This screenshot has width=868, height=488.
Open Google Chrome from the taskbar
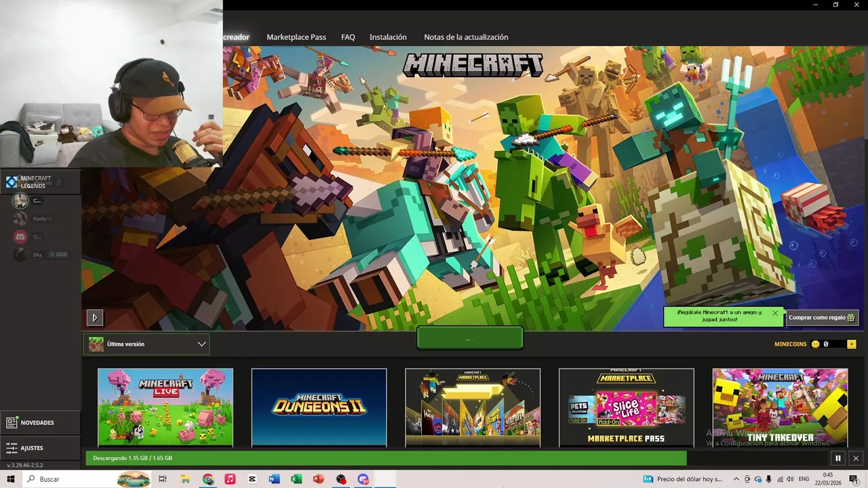pos(208,479)
